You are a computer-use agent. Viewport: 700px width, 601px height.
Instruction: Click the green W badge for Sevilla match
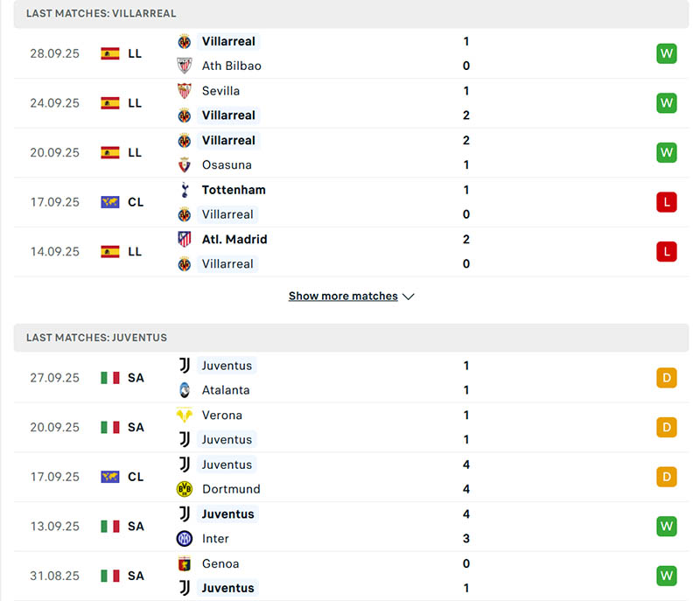click(667, 103)
